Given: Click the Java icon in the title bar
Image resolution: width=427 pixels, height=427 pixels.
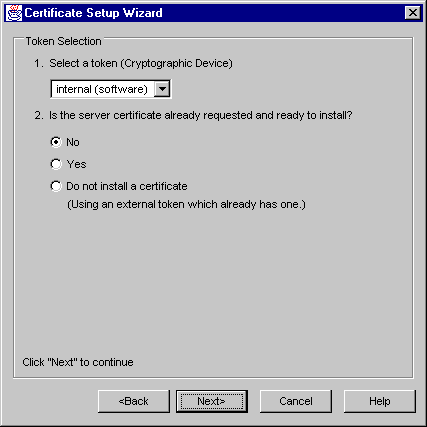Looking at the screenshot, I should click(14, 13).
